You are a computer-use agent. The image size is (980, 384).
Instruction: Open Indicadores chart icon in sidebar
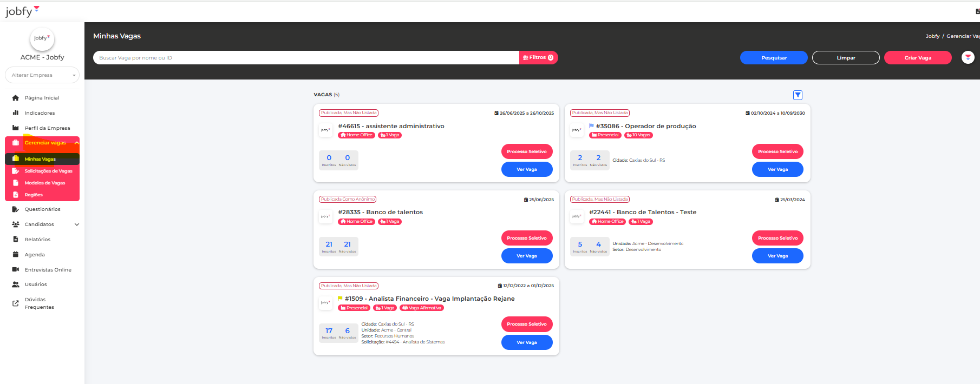pyautogui.click(x=16, y=113)
